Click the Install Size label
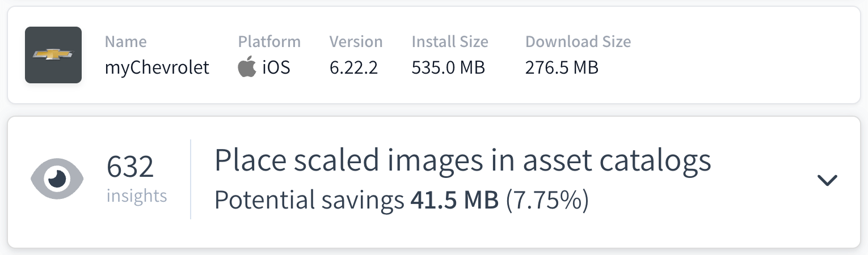 click(x=450, y=41)
